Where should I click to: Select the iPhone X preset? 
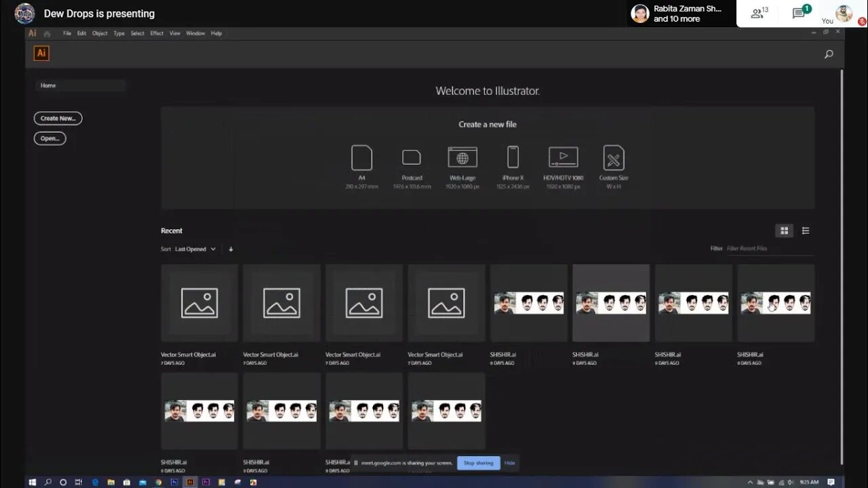513,167
